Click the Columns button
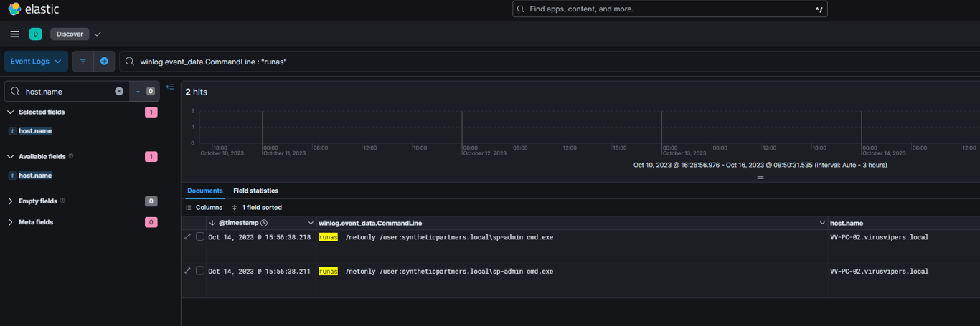Screen dimensions: 980x326 pos(204,207)
